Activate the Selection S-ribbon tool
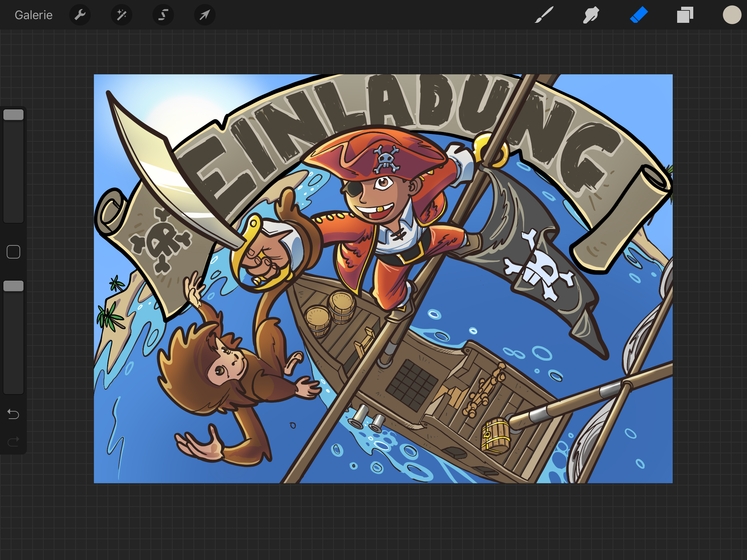This screenshot has width=747, height=560. 163,15
